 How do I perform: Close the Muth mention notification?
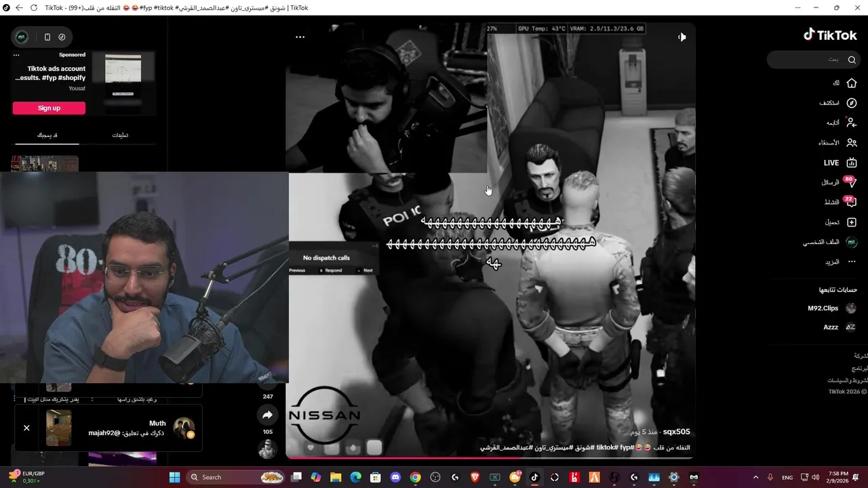[x=26, y=428]
